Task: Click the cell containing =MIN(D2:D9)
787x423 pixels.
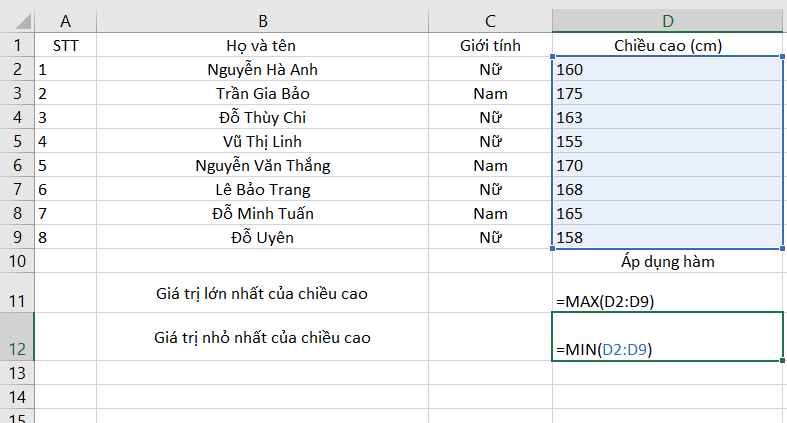Action: click(x=668, y=337)
